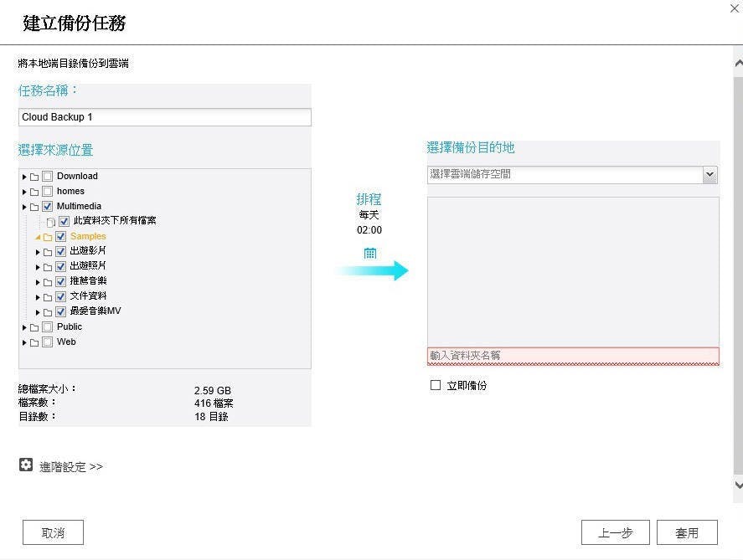The height and width of the screenshot is (560, 743).
Task: Click the 出遊影片 folder icon
Action: 48,252
